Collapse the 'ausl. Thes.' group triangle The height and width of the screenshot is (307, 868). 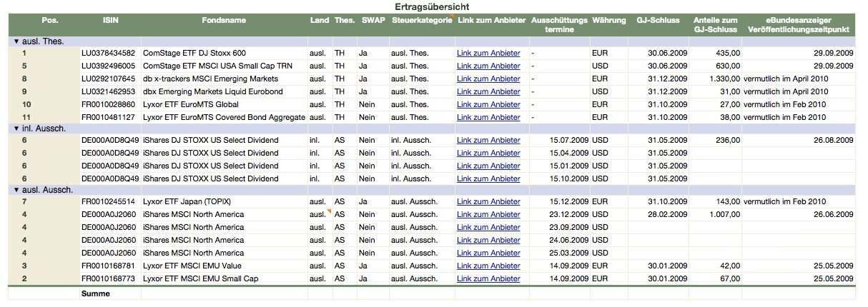(x=16, y=41)
